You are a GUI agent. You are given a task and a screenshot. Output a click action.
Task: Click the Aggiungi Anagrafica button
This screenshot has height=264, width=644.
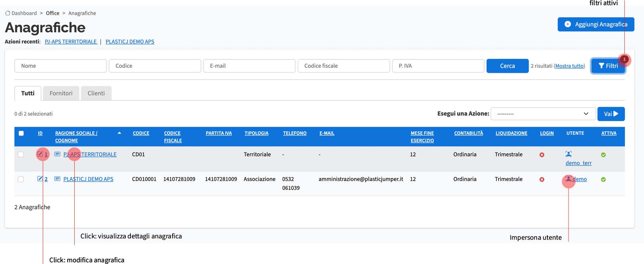coord(596,24)
